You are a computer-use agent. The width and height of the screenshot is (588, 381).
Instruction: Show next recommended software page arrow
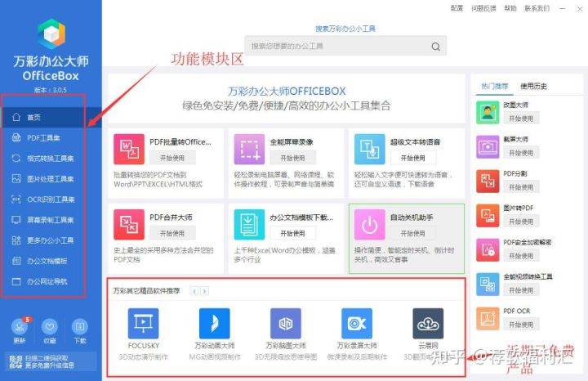coord(204,291)
